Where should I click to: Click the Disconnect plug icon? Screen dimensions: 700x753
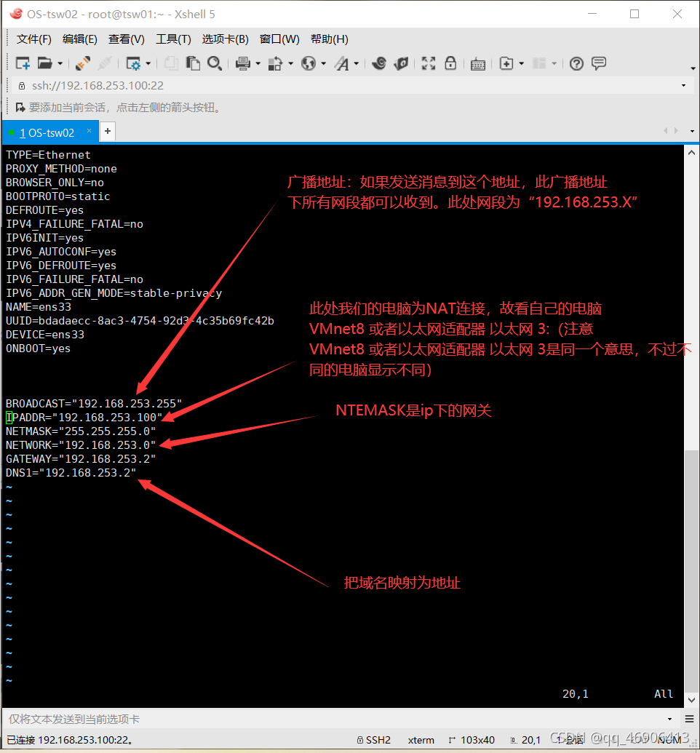[x=83, y=63]
